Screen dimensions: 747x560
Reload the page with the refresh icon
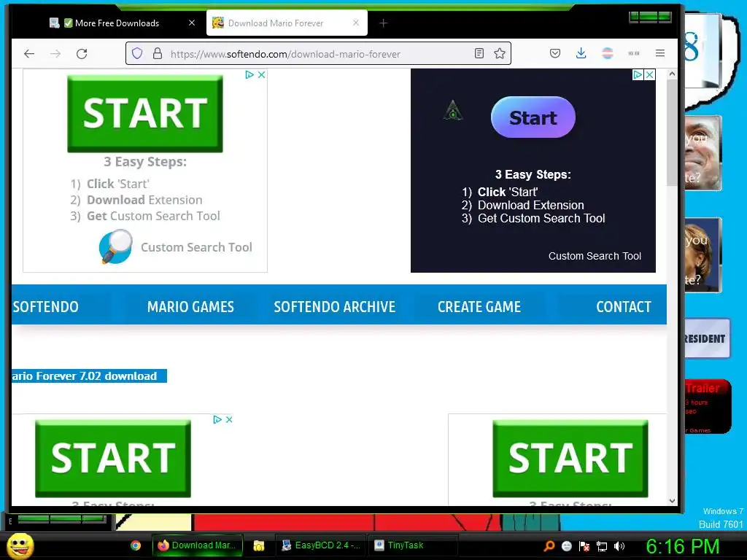pyautogui.click(x=82, y=54)
